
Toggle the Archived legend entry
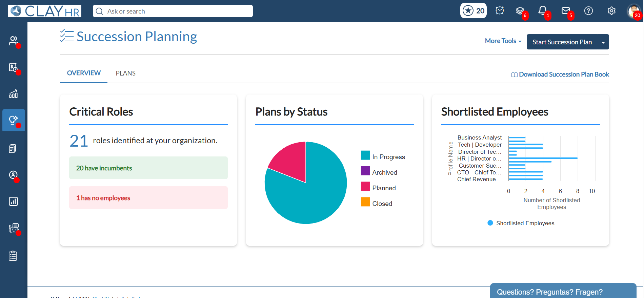379,172
